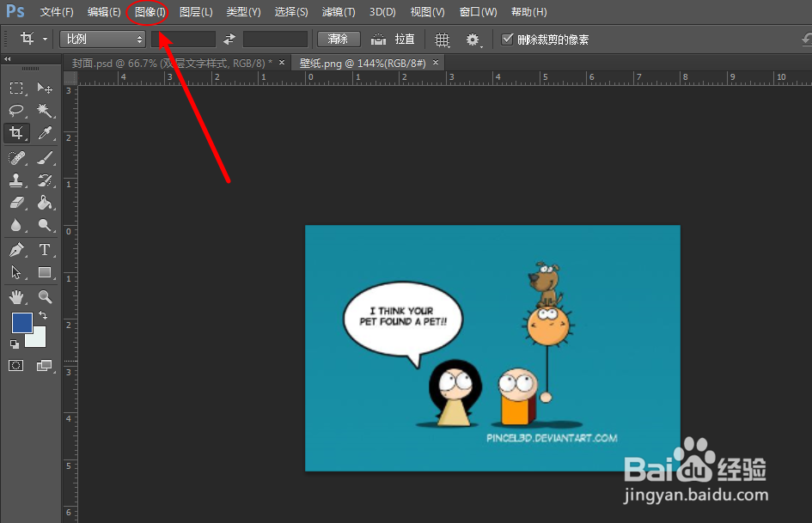Viewport: 812px width, 523px height.
Task: Open crop tool preset picker arrow
Action: (x=45, y=39)
